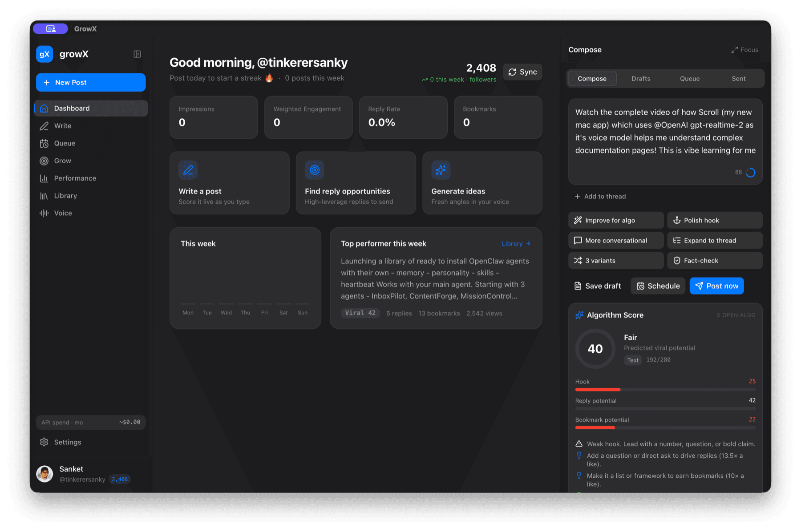Viewport: 801px width, 532px height.
Task: Open the Library sidebar item
Action: click(x=91, y=196)
